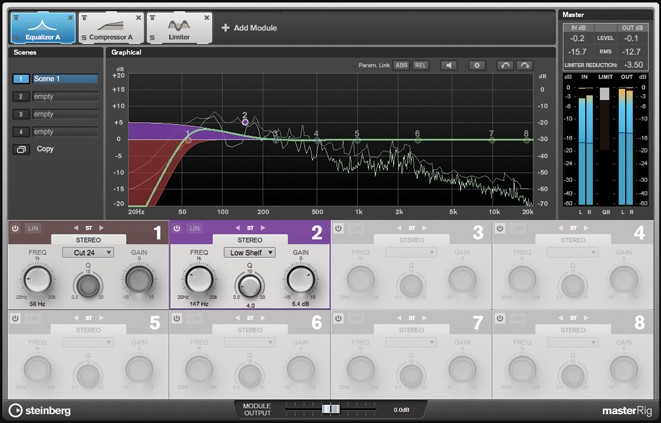Click next channel arrow on band 1

(x=101, y=228)
